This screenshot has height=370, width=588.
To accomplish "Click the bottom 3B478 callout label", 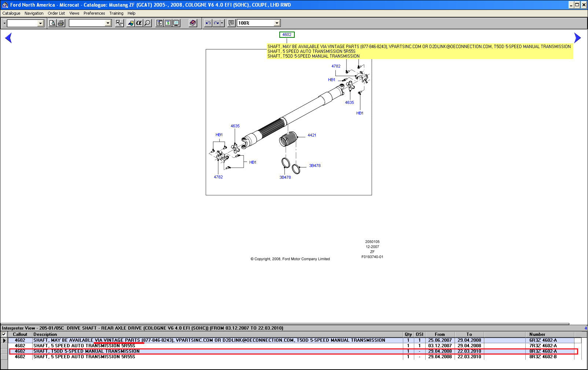I will [x=285, y=177].
